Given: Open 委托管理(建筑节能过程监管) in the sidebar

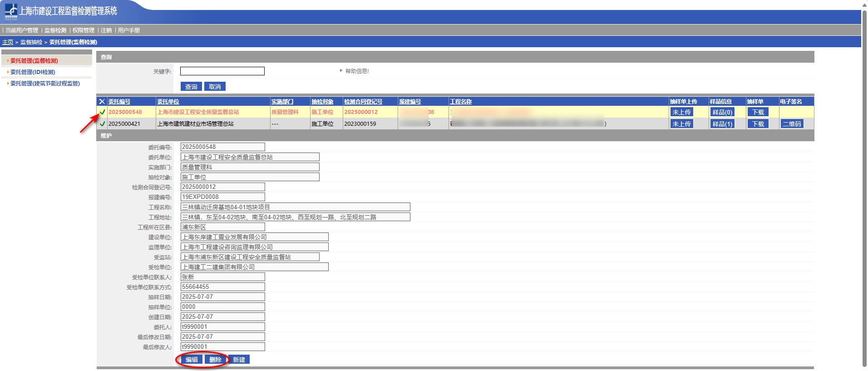Looking at the screenshot, I should point(45,84).
